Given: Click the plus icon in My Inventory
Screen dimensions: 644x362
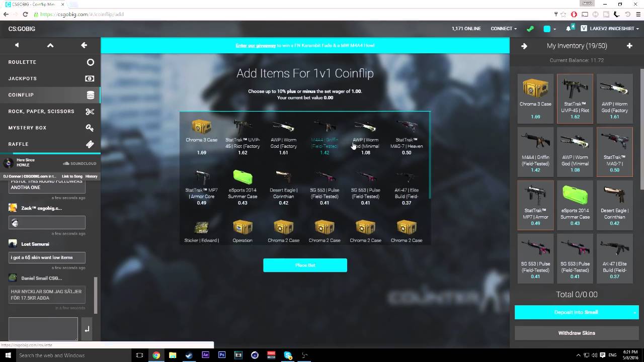Looking at the screenshot, I should pyautogui.click(x=629, y=46).
